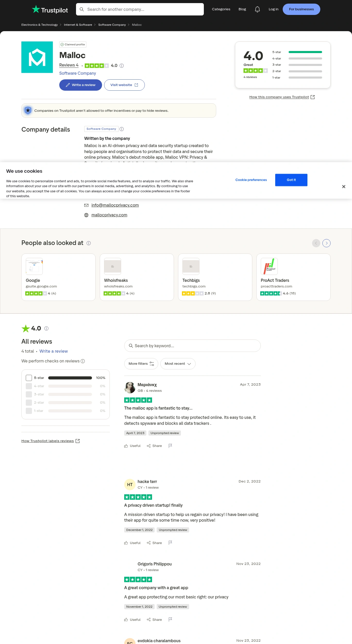352x644 pixels.
Task: Accept cookies with Got it
Action: (291, 180)
